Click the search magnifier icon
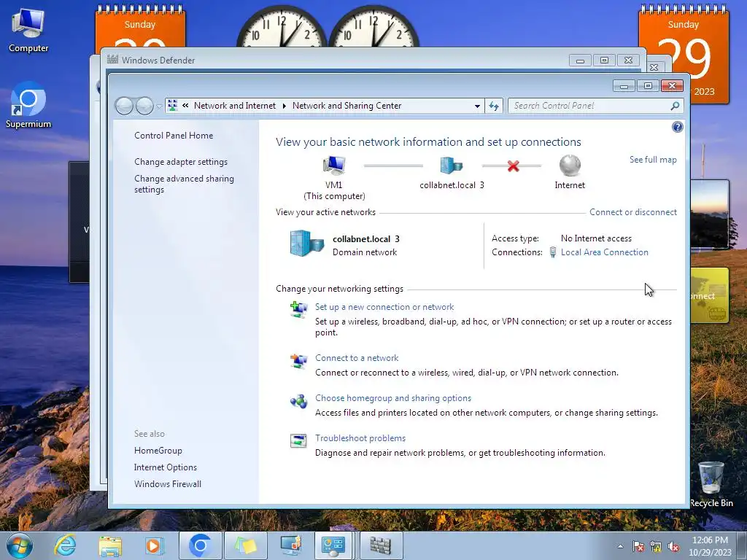 (675, 106)
